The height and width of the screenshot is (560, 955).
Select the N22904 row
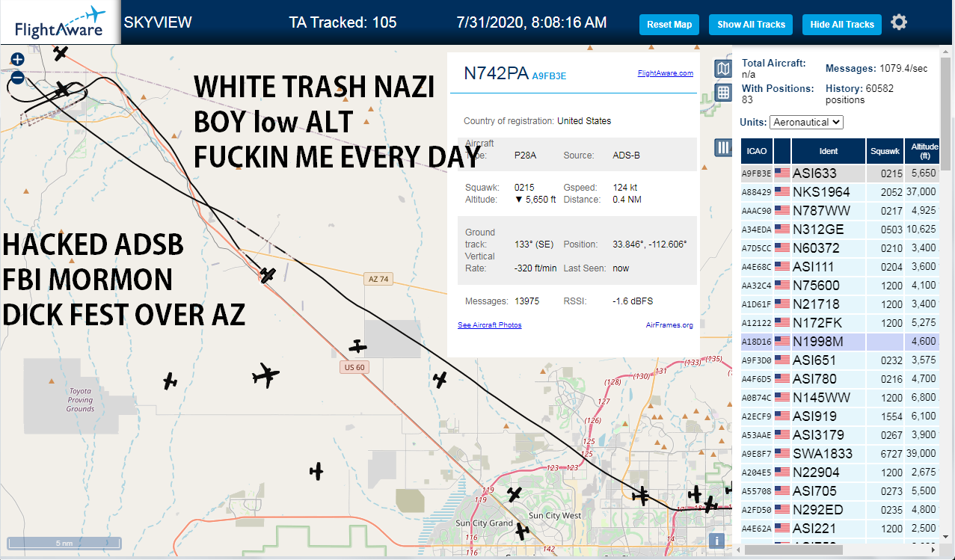840,473
